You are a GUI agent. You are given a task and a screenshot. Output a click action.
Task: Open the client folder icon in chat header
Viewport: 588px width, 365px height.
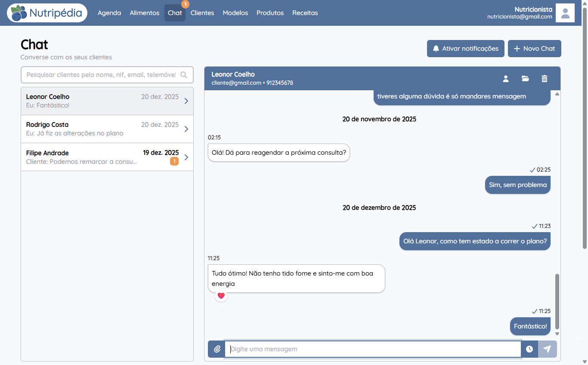(x=525, y=79)
